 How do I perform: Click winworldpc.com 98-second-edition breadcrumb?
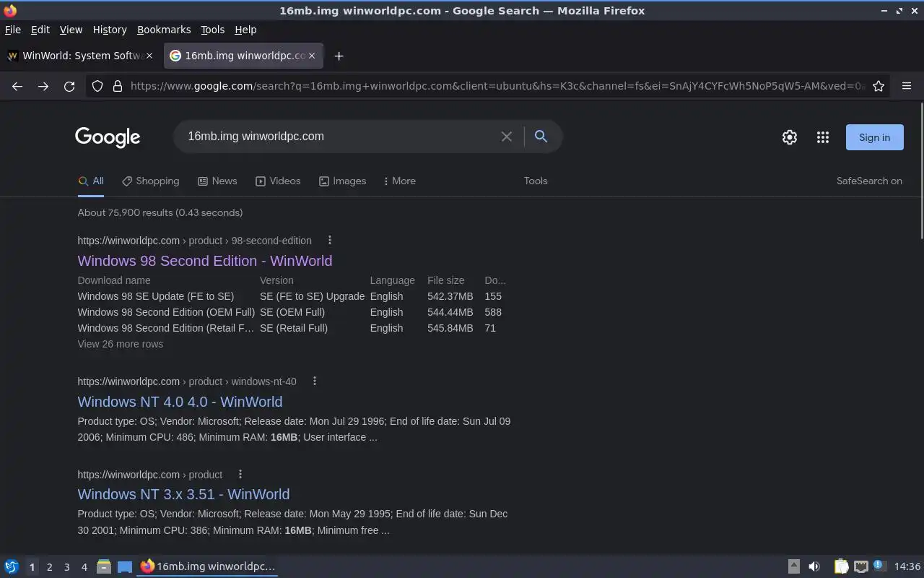(195, 241)
